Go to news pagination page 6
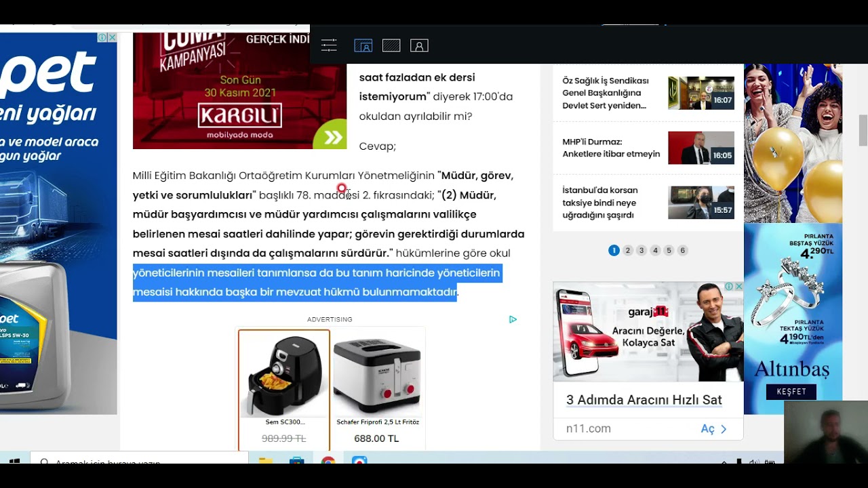 (683, 250)
